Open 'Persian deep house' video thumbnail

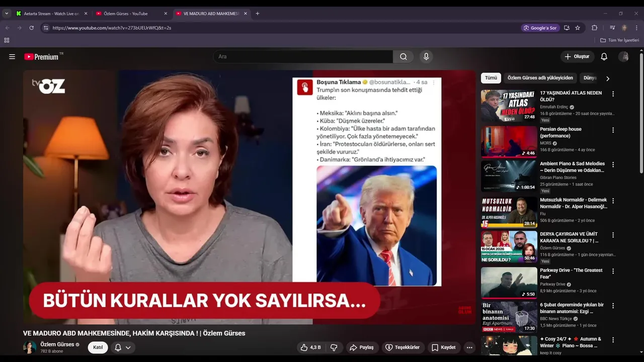509,142
